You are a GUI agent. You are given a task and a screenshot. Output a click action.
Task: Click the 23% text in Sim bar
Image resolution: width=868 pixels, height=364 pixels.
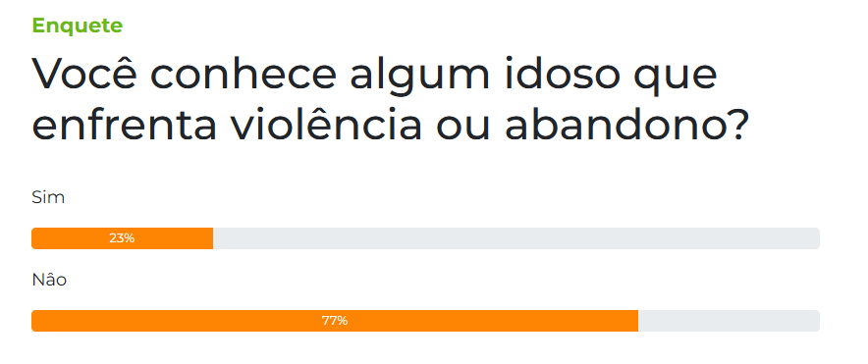click(x=122, y=238)
